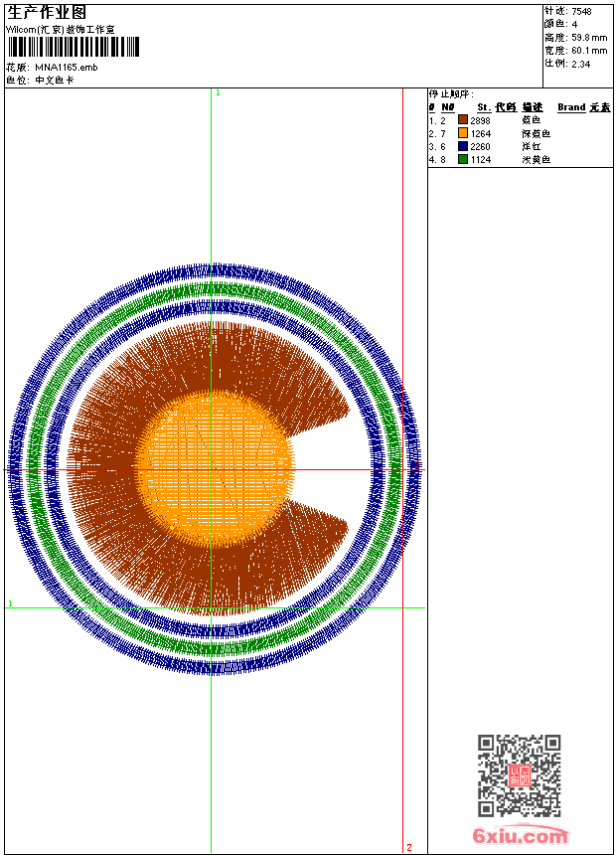
Task: Open the 6xiu.com watermark link
Action: [x=520, y=836]
